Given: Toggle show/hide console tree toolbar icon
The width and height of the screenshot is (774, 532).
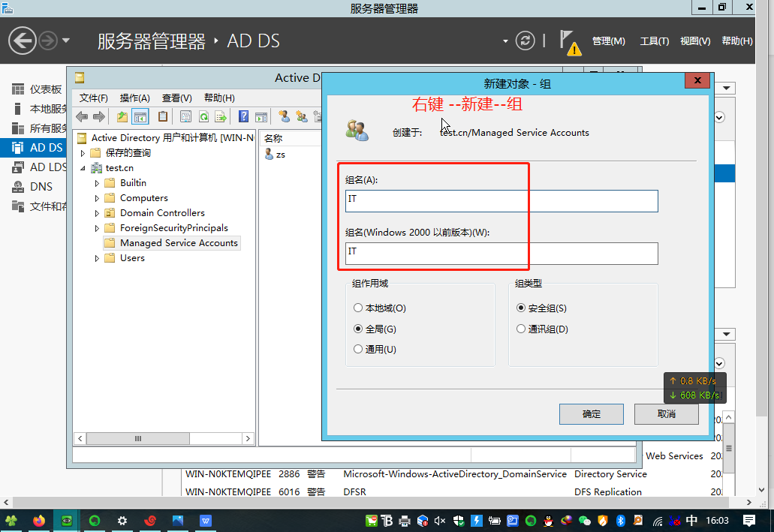Looking at the screenshot, I should [140, 117].
